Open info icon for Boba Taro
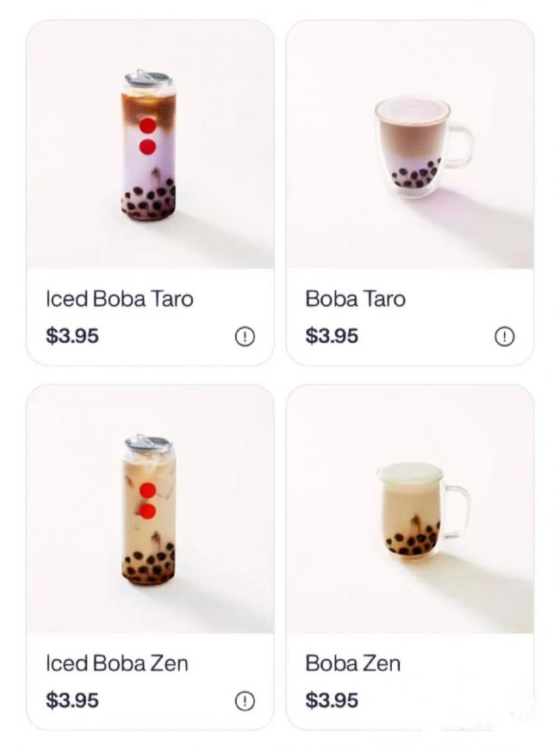Image resolution: width=560 pixels, height=746 pixels. coord(504,337)
